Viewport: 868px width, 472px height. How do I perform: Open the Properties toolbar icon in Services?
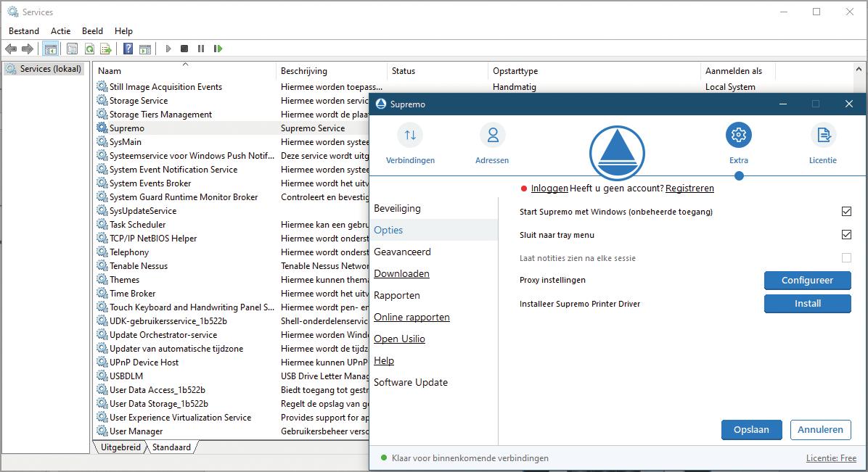pyautogui.click(x=72, y=49)
